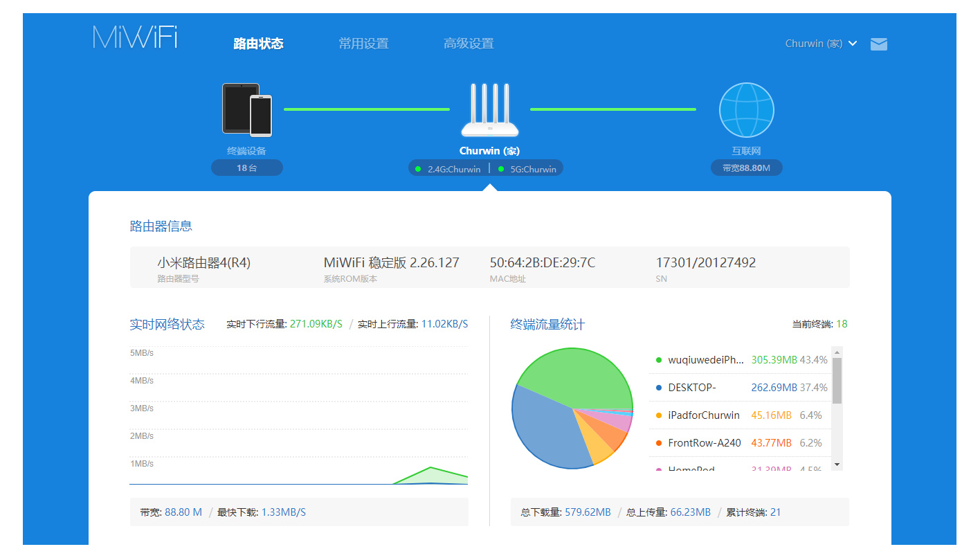980x558 pixels.
Task: Switch to the 路由状态 tab
Action: click(x=258, y=44)
